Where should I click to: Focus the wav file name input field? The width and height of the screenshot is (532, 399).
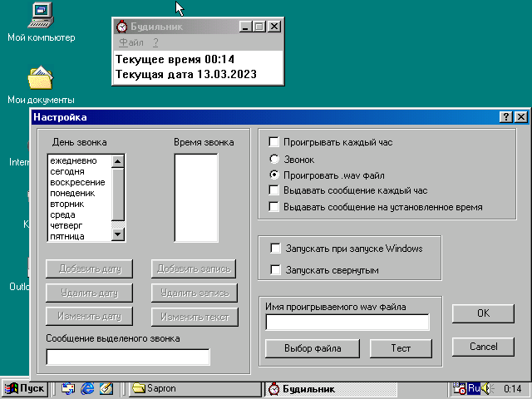tap(347, 322)
